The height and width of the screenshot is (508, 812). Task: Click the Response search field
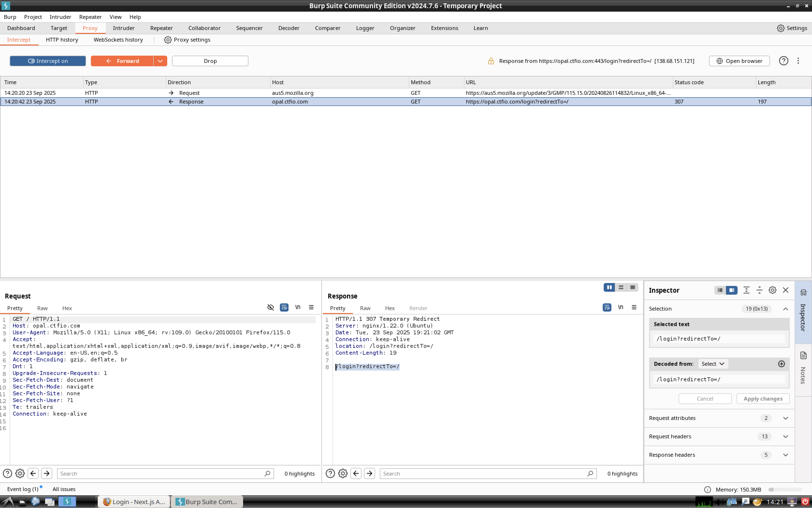point(488,473)
